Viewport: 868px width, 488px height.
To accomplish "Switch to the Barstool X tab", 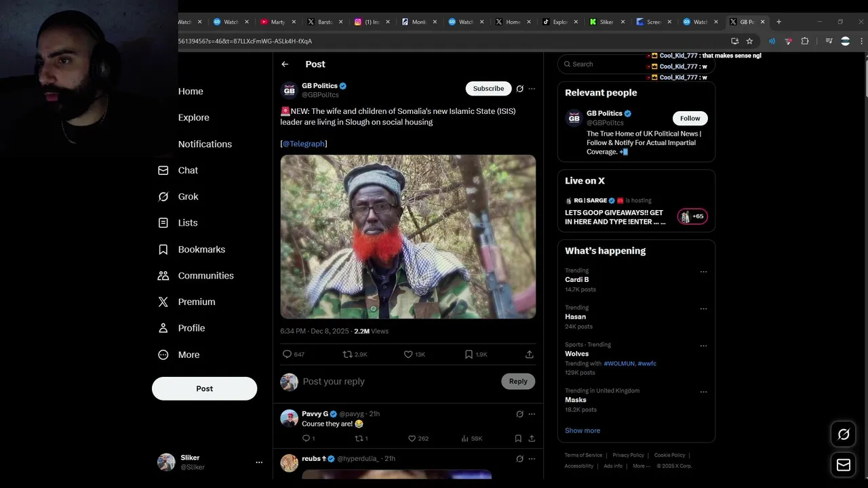I will coord(325,22).
